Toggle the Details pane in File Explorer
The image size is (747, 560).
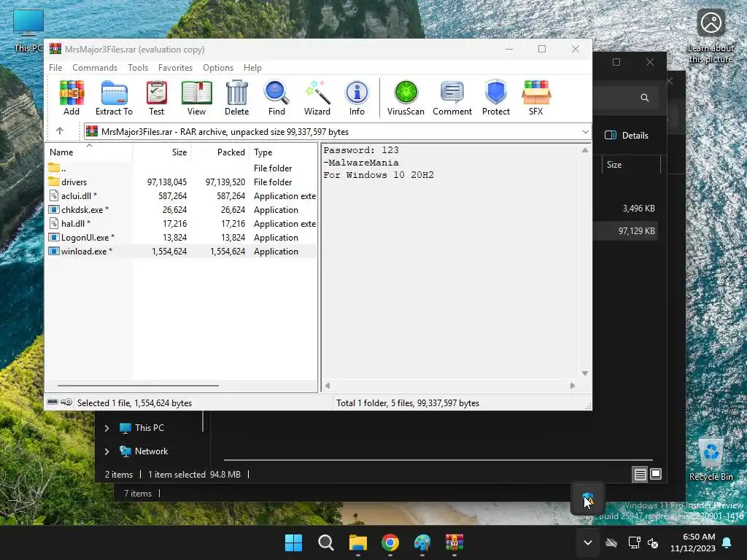[627, 135]
